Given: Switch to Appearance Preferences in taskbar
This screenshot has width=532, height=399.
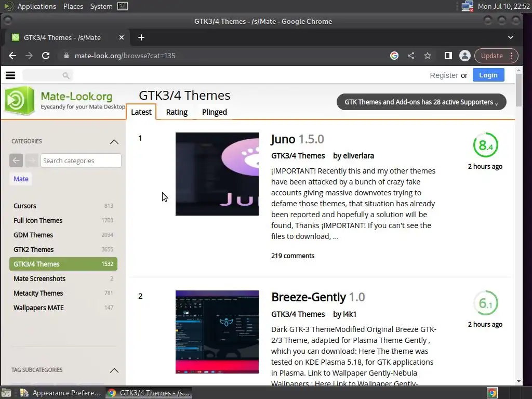Looking at the screenshot, I should click(x=61, y=393).
